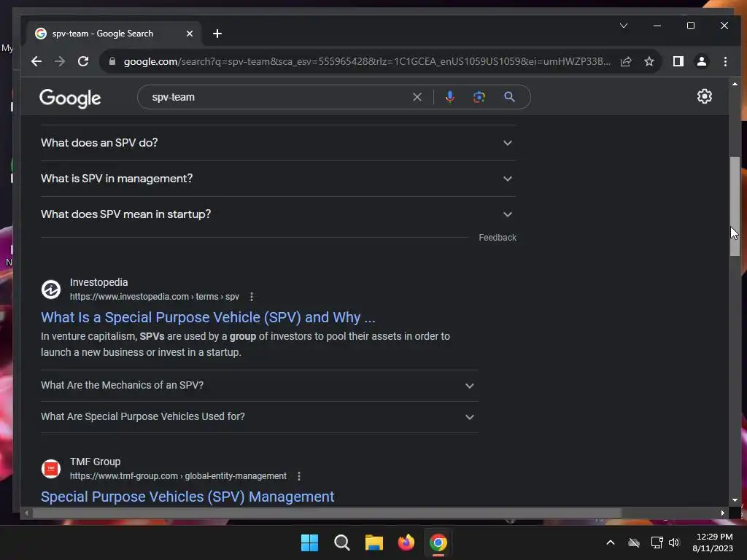
Task: Go back to the previous page
Action: pos(36,61)
